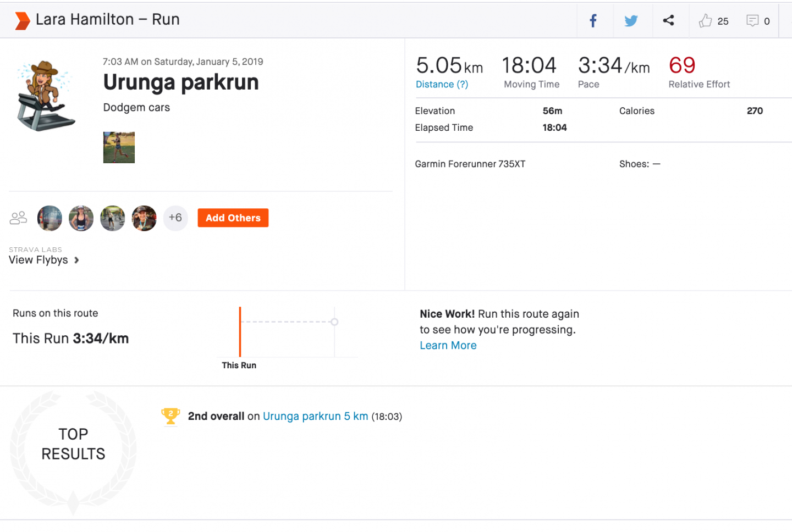
Task: Give kudos with the thumbs-up
Action: [705, 20]
